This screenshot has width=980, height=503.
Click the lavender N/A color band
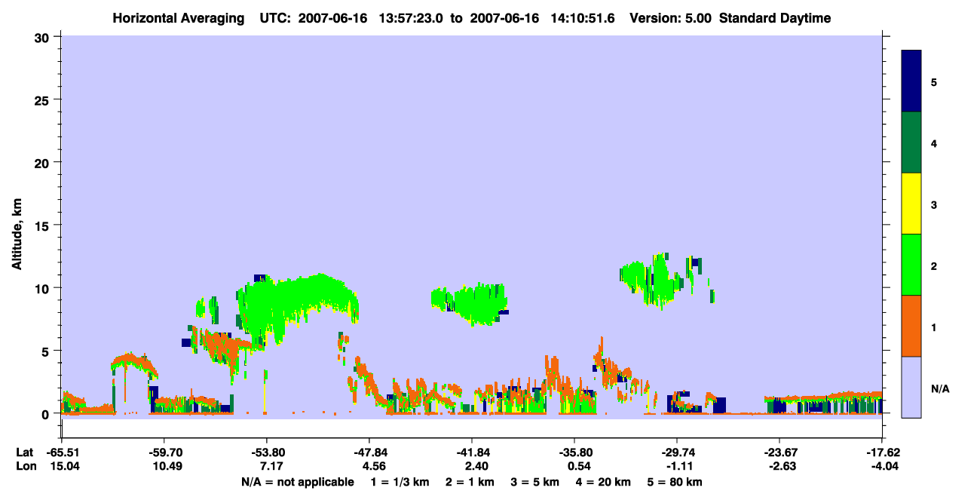pos(912,387)
